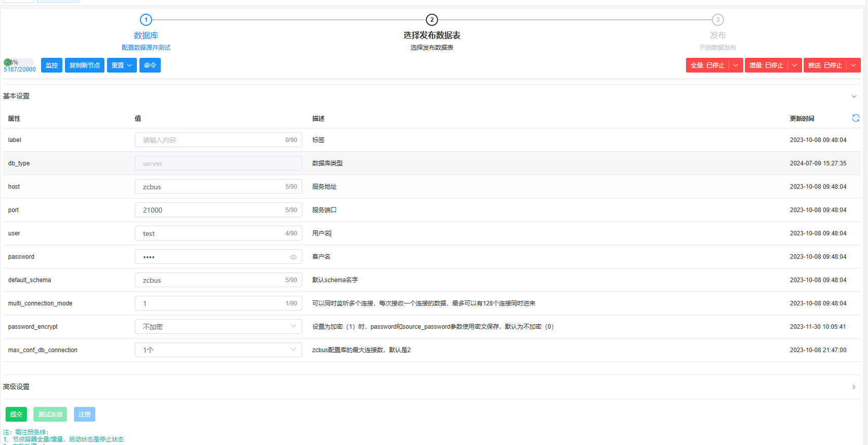Click the 复制新节点 button
Screen dimensions: 868x445
[85, 65]
